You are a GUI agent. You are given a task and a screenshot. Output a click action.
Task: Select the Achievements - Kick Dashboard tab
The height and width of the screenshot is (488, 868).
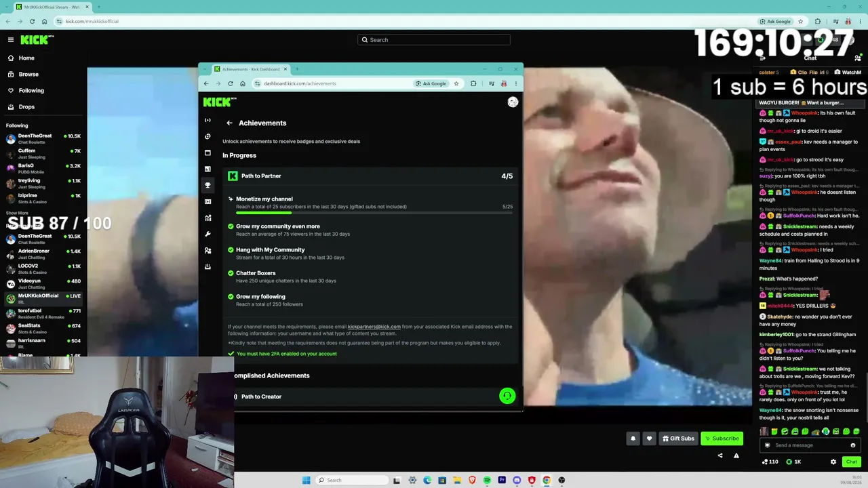pyautogui.click(x=251, y=69)
